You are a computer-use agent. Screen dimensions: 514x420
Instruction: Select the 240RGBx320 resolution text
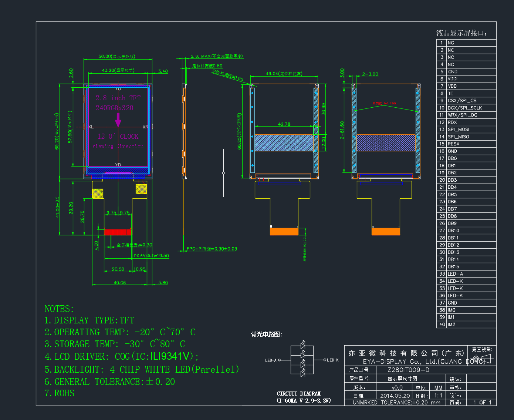[115, 108]
